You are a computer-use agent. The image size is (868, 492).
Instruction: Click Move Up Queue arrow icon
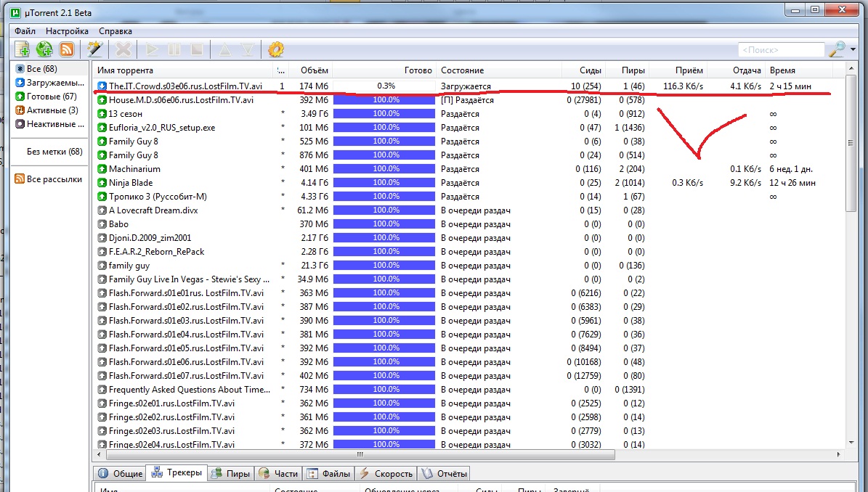(x=224, y=50)
